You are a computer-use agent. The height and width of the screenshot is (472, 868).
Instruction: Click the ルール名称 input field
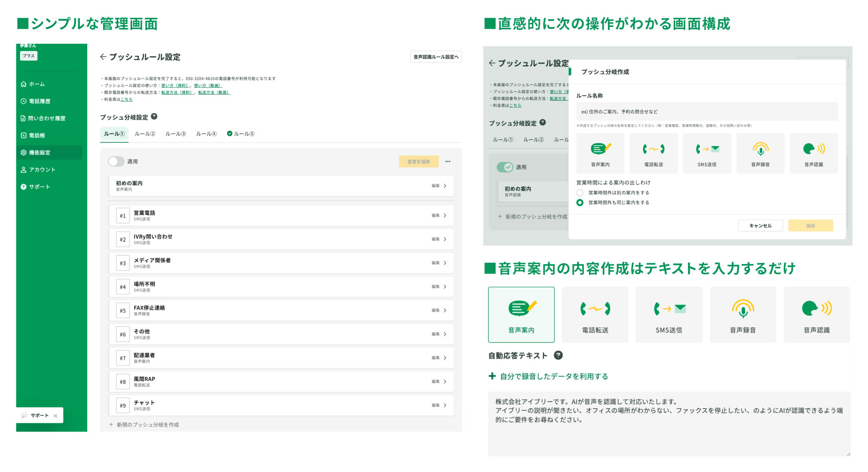pyautogui.click(x=707, y=112)
